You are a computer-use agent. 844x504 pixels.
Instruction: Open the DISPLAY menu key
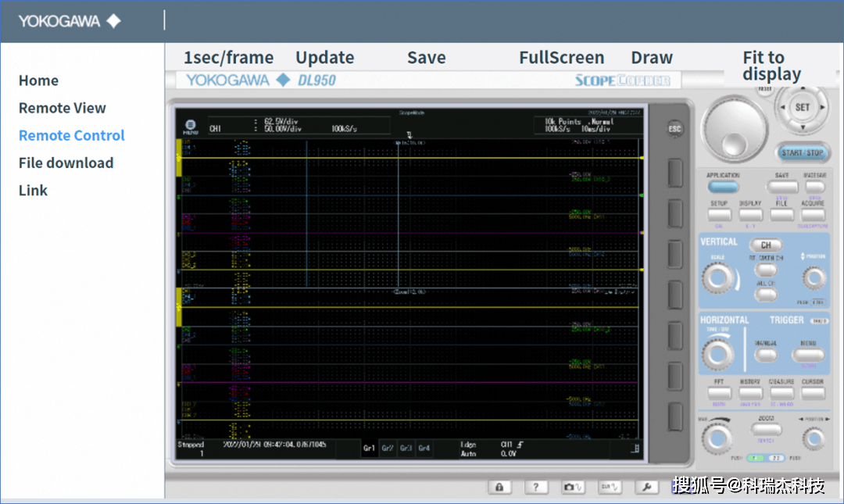tap(750, 214)
